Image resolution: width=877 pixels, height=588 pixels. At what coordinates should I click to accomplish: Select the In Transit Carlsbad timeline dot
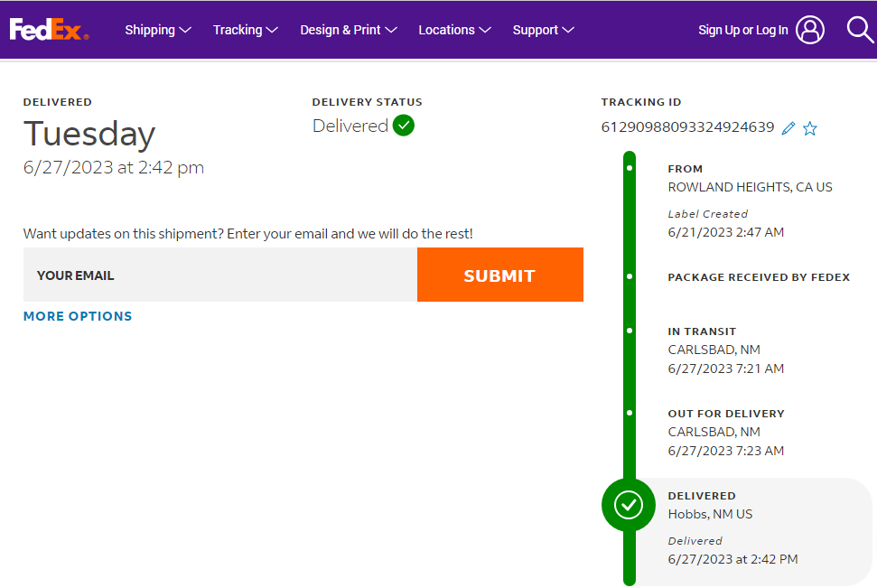[630, 331]
